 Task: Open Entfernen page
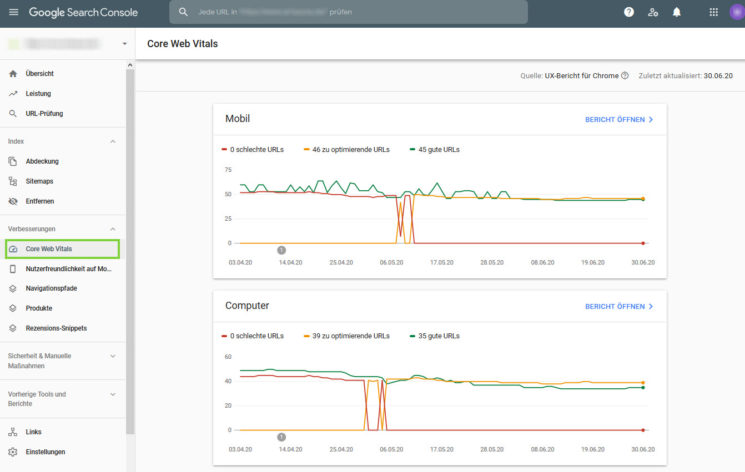40,201
